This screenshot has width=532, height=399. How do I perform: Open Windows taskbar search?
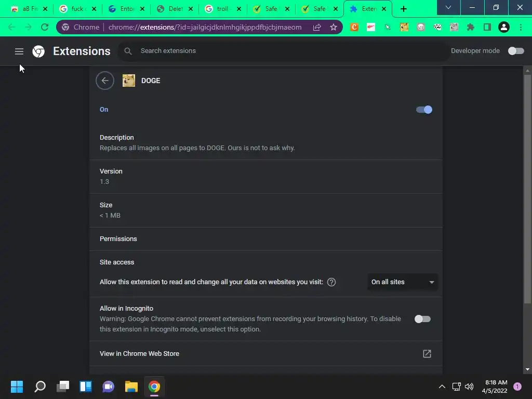tap(39, 387)
